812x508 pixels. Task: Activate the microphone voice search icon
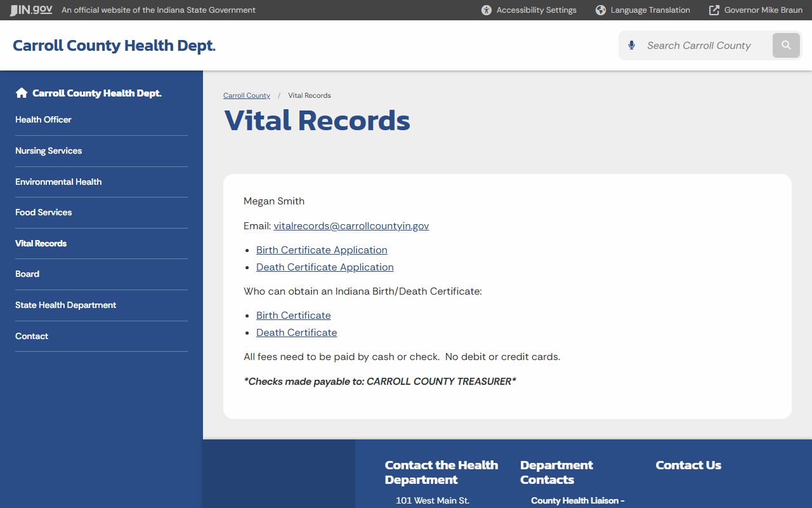click(631, 46)
